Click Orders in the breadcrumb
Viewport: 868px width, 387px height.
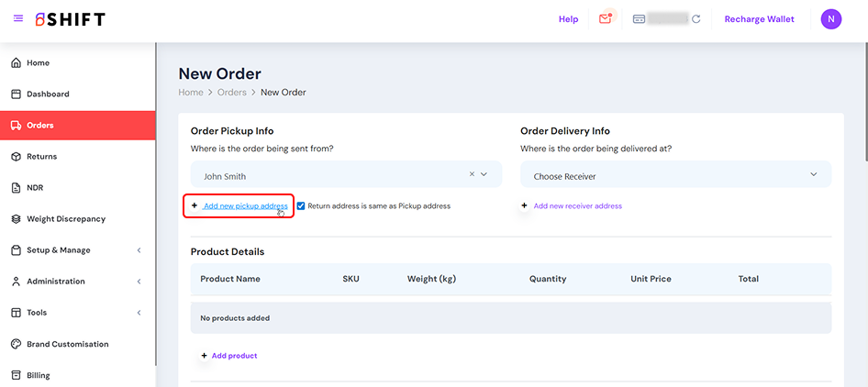231,93
